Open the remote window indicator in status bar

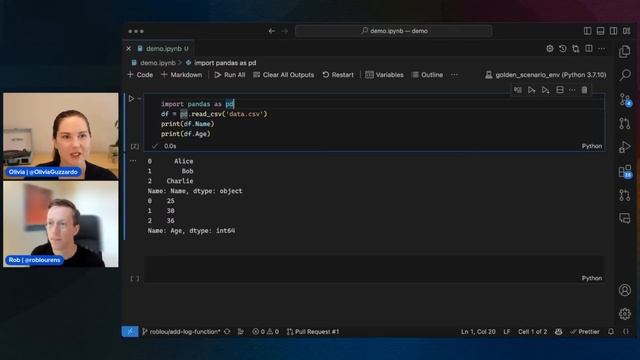(130, 331)
